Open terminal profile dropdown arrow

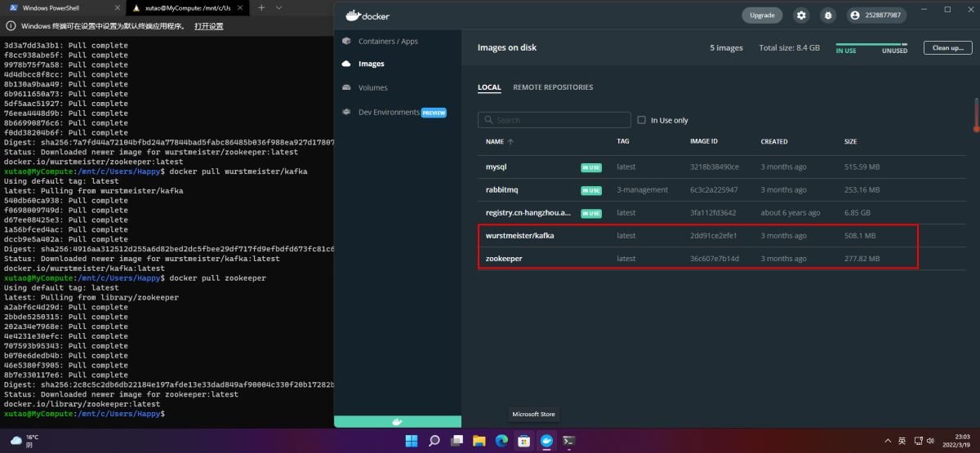pyautogui.click(x=279, y=7)
